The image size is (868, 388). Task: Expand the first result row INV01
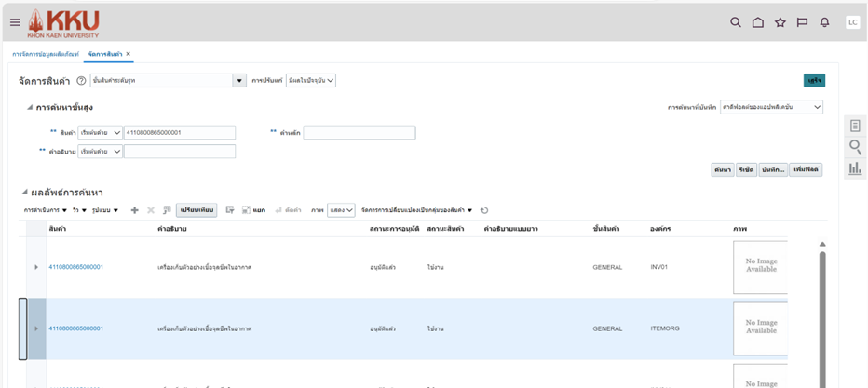tap(36, 267)
